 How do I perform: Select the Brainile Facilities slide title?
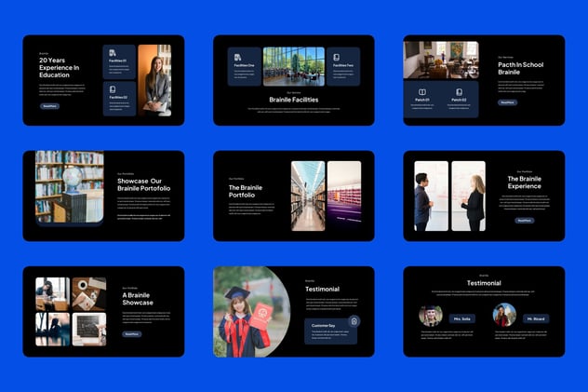294,100
